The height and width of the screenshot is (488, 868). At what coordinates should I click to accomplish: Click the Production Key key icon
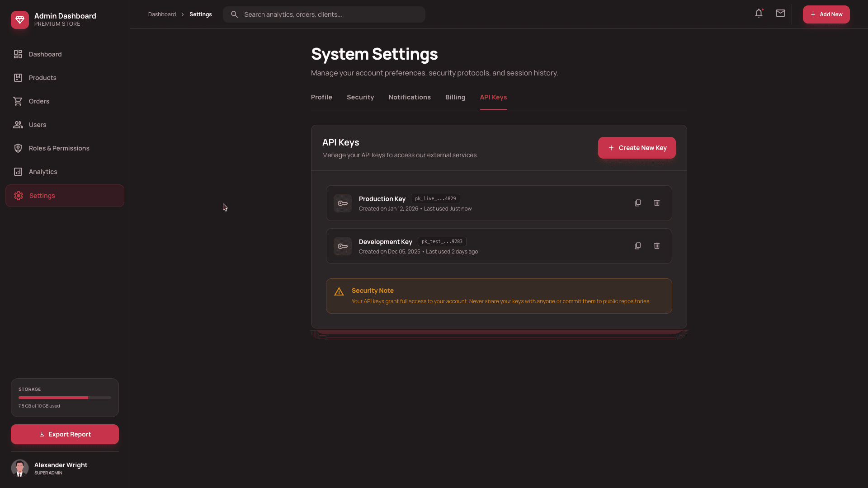pyautogui.click(x=342, y=203)
